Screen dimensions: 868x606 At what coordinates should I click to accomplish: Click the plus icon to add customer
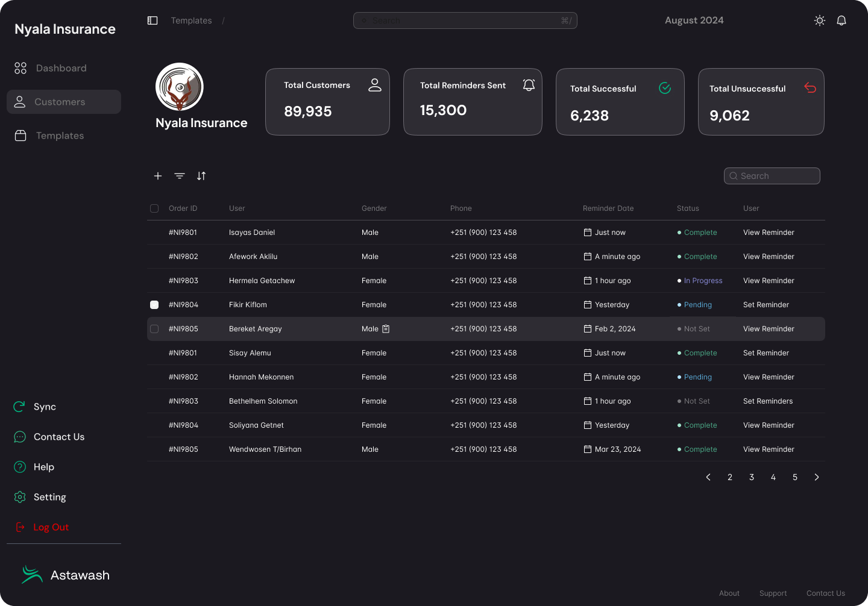point(158,176)
